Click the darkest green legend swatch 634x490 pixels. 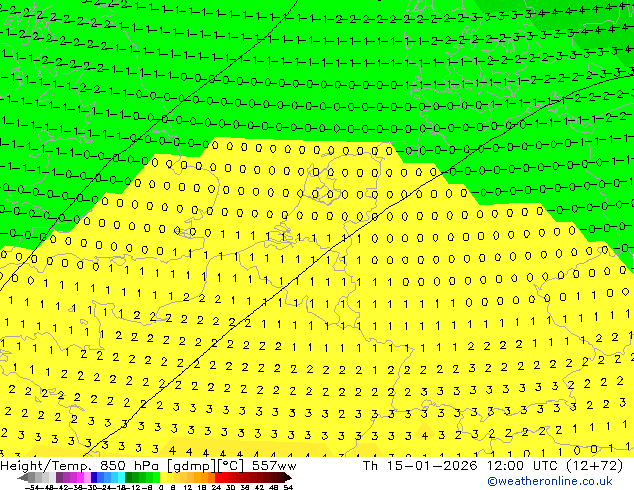(128, 477)
